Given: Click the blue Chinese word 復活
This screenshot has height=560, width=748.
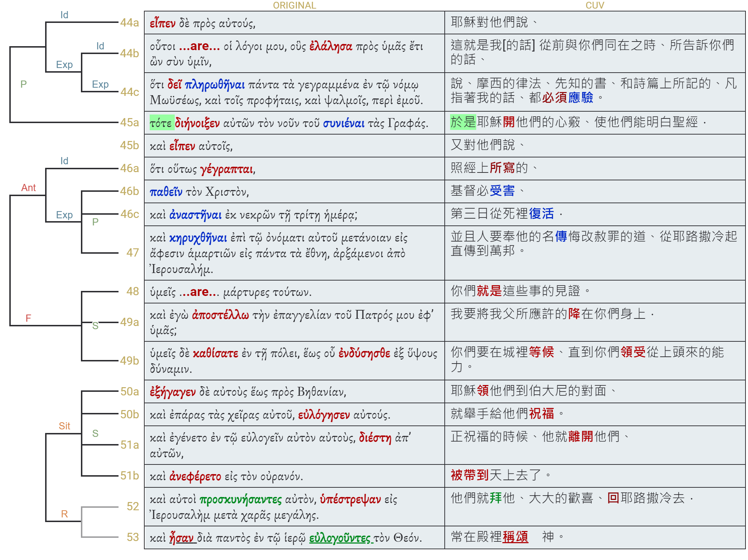Looking at the screenshot, I should click(541, 213).
